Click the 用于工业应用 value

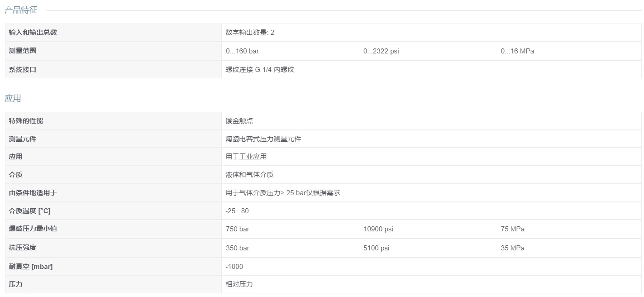[246, 157]
